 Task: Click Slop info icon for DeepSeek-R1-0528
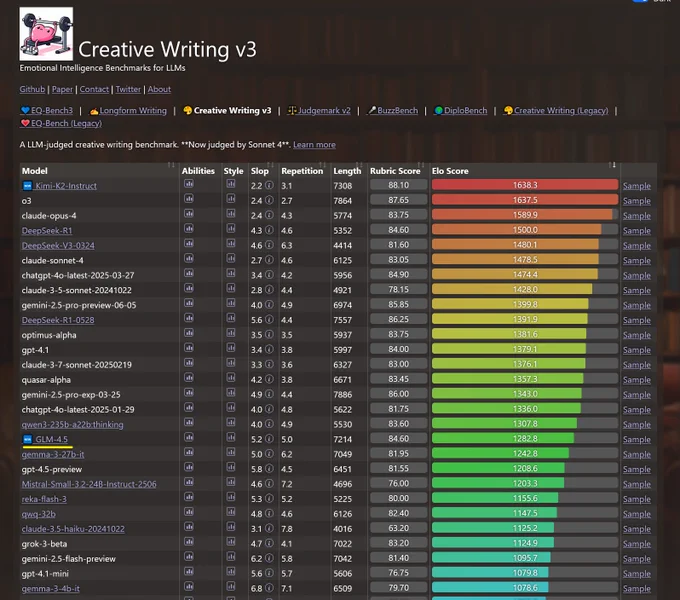(x=269, y=320)
